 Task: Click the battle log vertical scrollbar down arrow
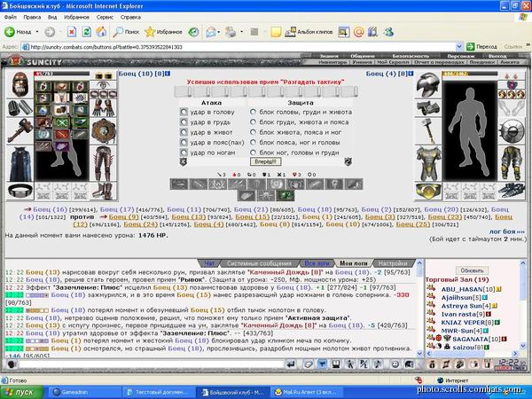(x=419, y=354)
